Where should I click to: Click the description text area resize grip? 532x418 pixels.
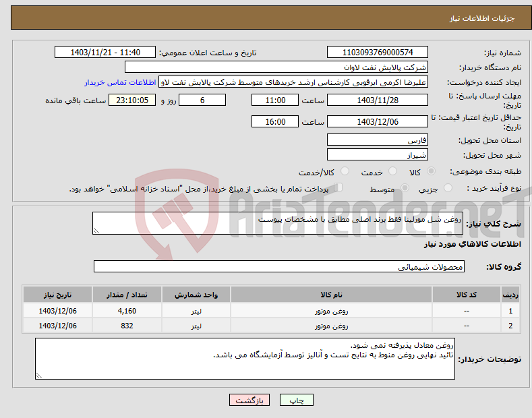click(x=96, y=231)
